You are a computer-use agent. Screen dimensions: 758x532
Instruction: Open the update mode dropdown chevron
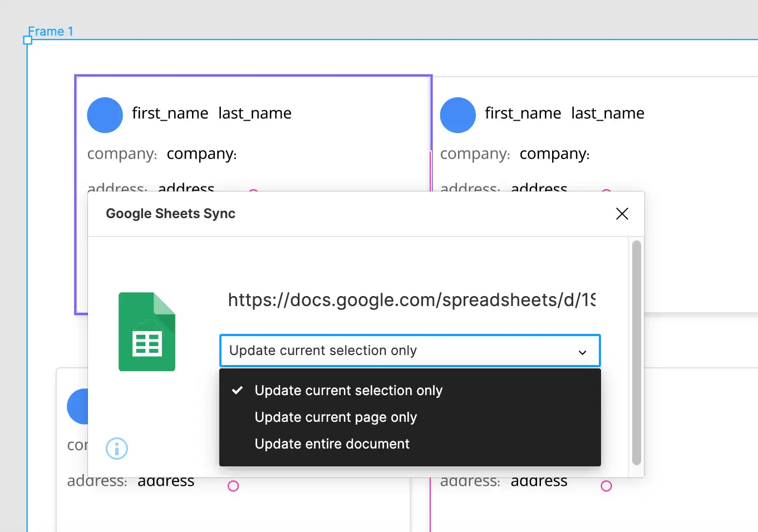click(583, 352)
